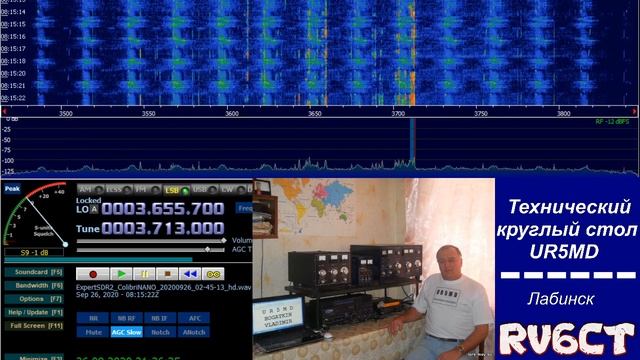Image resolution: width=640 pixels, height=360 pixels.
Task: Toggle the AFC button
Action: coord(194,318)
